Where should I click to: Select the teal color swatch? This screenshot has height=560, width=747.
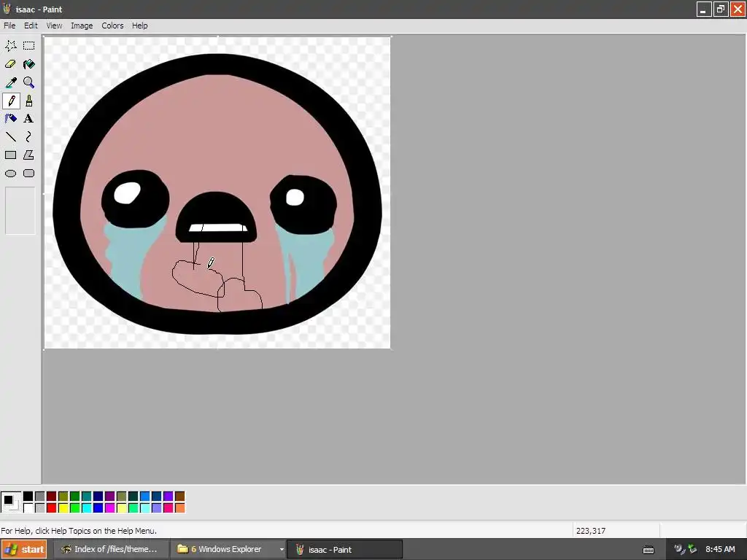coord(87,496)
